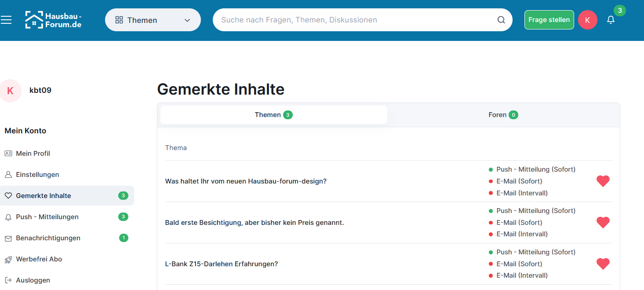Click the kbt09 profile avatar in sidebar
This screenshot has height=290, width=644.
point(11,91)
